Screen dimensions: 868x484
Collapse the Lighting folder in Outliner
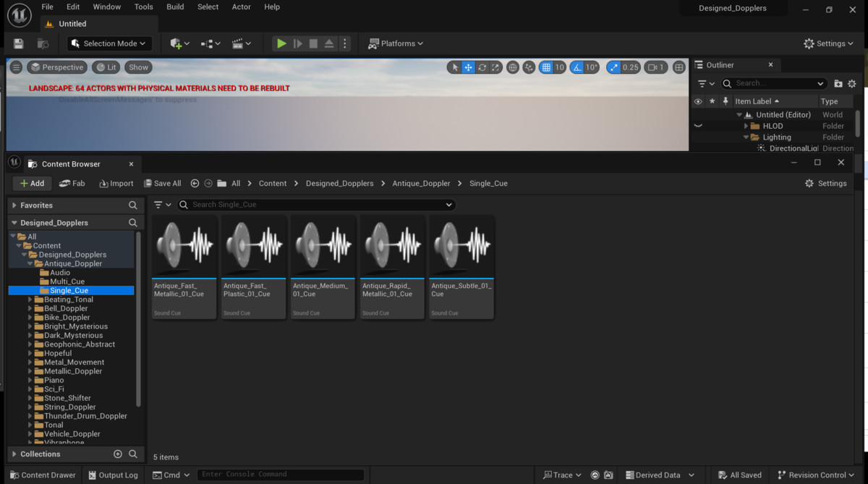[x=746, y=137]
